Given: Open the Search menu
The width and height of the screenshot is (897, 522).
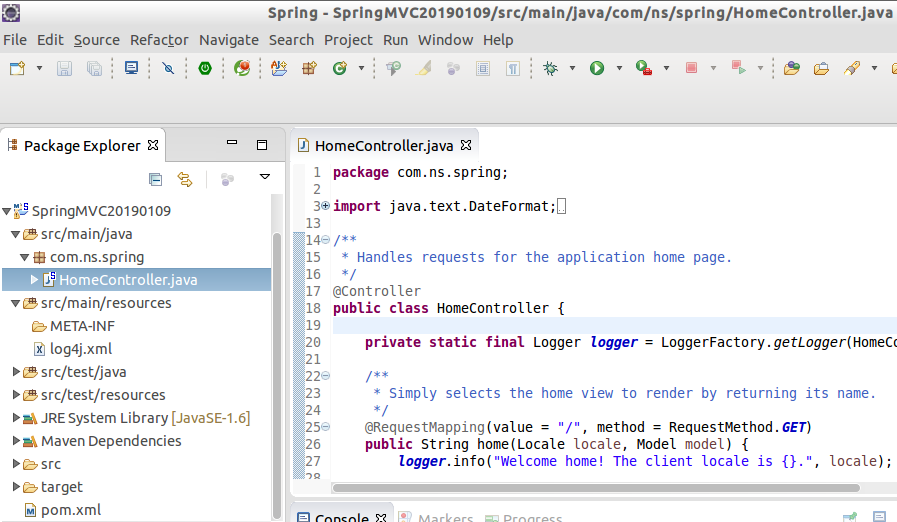Looking at the screenshot, I should point(292,40).
